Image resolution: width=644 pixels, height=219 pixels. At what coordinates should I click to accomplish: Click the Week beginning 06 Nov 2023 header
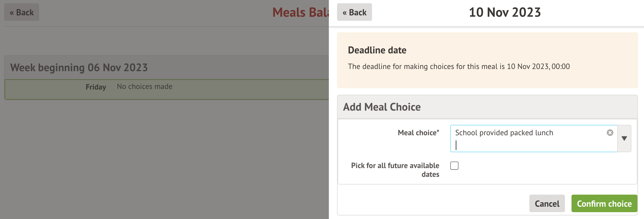coord(79,68)
